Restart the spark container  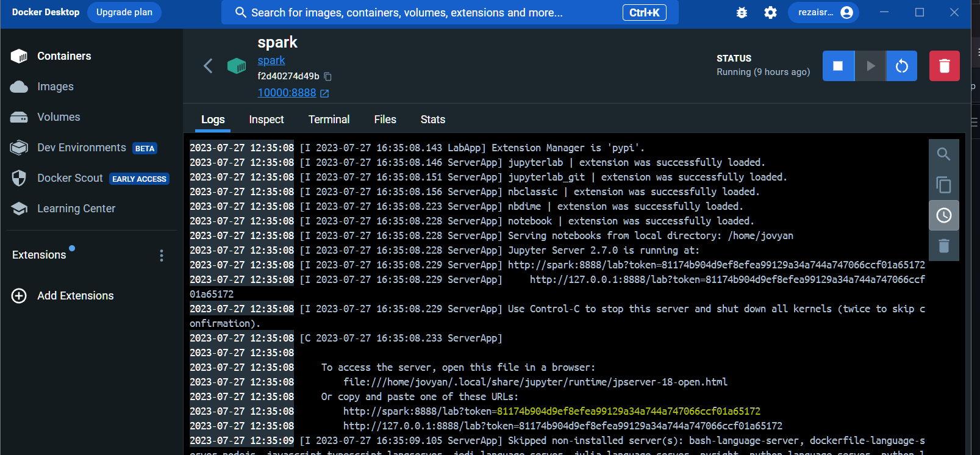902,66
